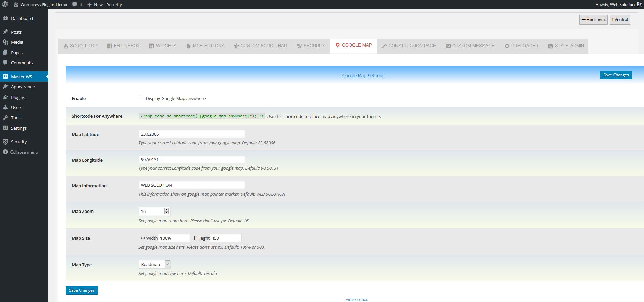Click the Appearance brush icon
The height and width of the screenshot is (302, 644).
click(5, 87)
